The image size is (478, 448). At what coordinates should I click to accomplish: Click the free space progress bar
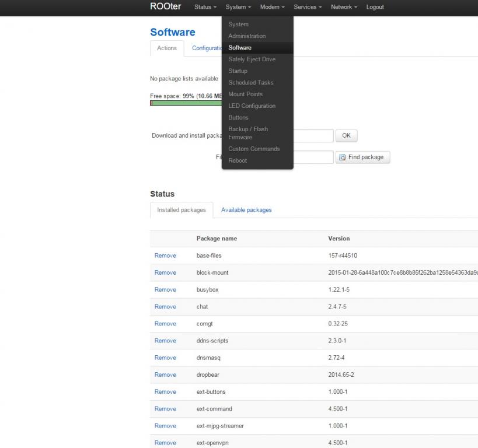pos(186,103)
